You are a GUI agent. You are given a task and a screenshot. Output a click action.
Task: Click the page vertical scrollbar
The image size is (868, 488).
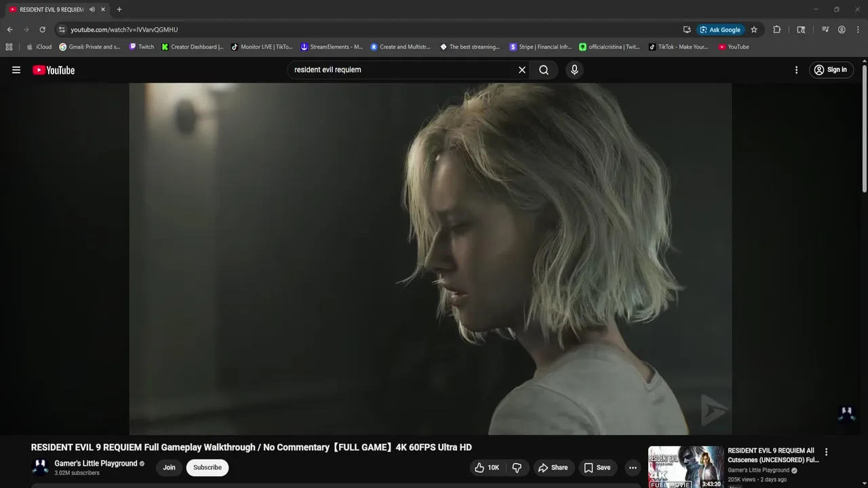pos(864,129)
